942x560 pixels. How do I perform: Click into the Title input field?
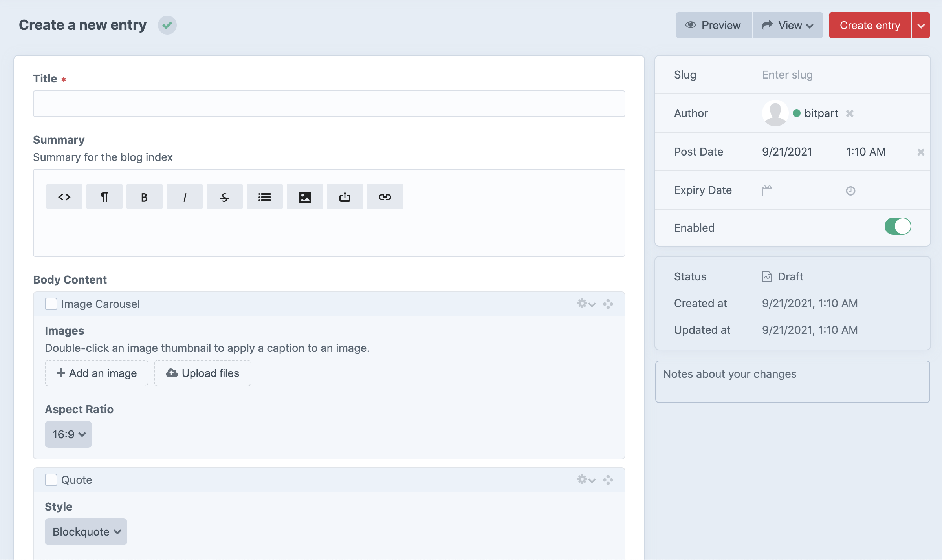point(329,104)
